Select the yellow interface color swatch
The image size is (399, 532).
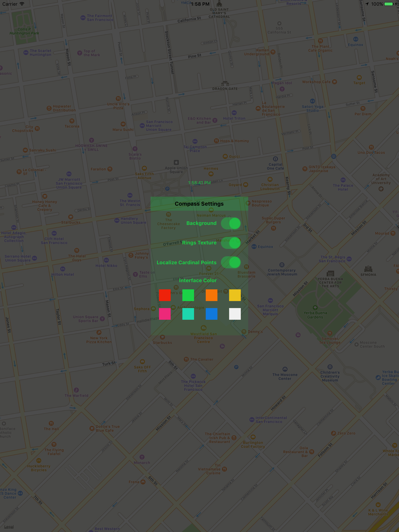(235, 295)
